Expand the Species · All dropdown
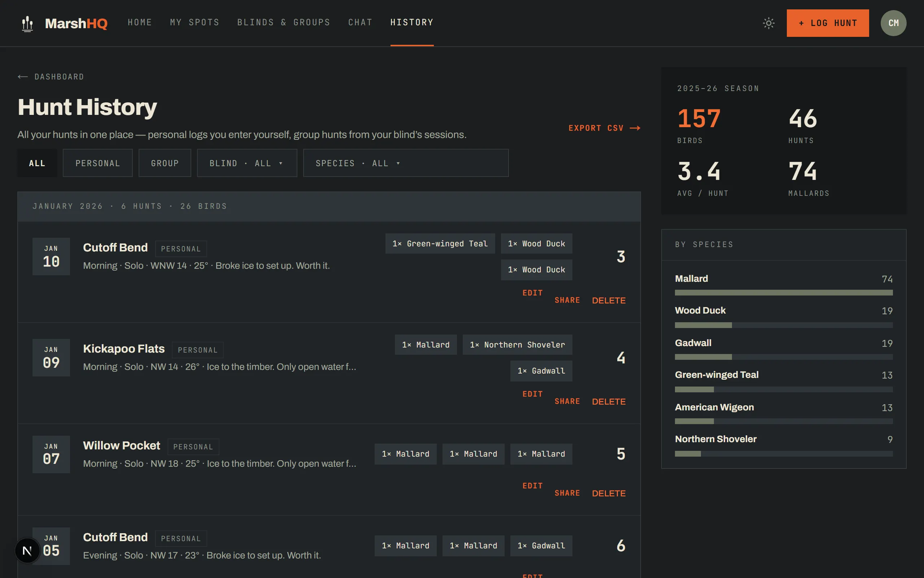The width and height of the screenshot is (924, 578). (406, 163)
